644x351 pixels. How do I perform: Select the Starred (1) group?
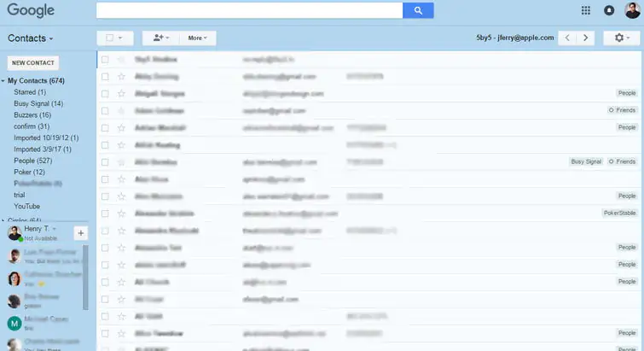(30, 92)
